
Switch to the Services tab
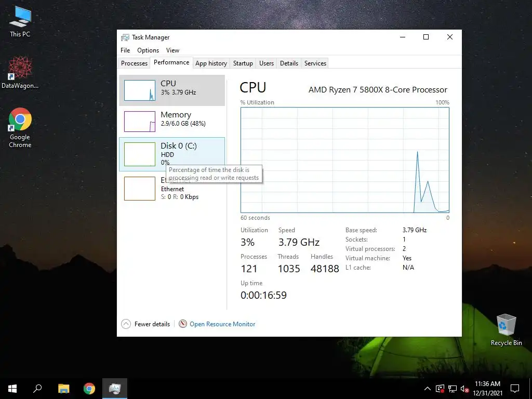tap(315, 63)
